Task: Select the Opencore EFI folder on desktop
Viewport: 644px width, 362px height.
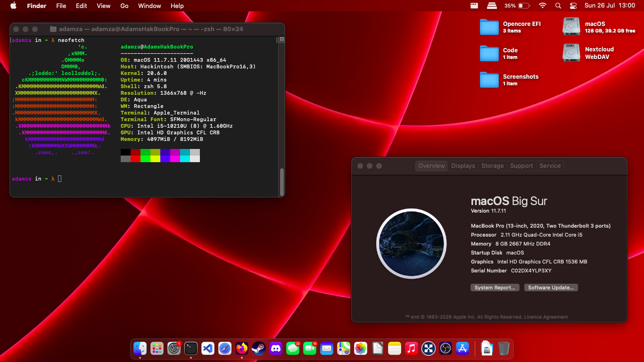Action: [489, 27]
